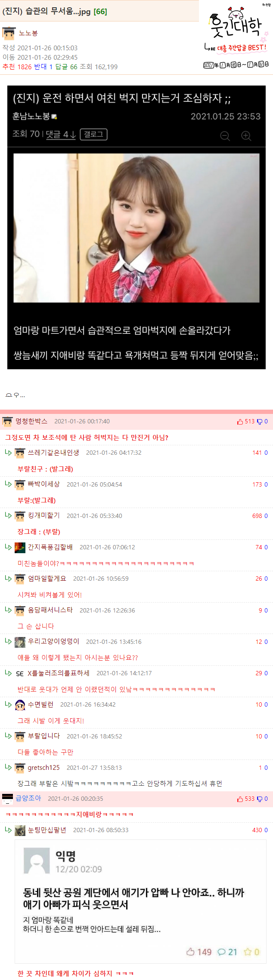
Task: Click 수면빌런 profile avatar
Action: coord(20,704)
